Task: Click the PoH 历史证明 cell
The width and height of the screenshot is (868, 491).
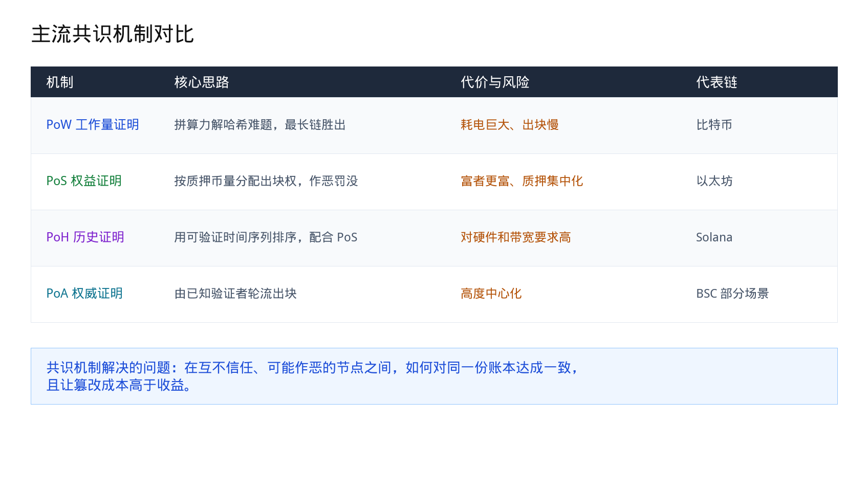Action: [85, 237]
